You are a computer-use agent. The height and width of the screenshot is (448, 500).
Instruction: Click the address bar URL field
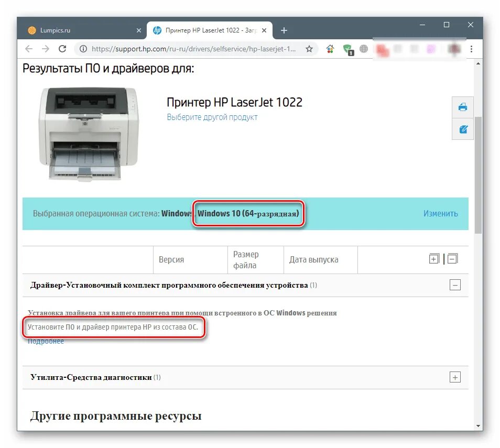click(193, 49)
